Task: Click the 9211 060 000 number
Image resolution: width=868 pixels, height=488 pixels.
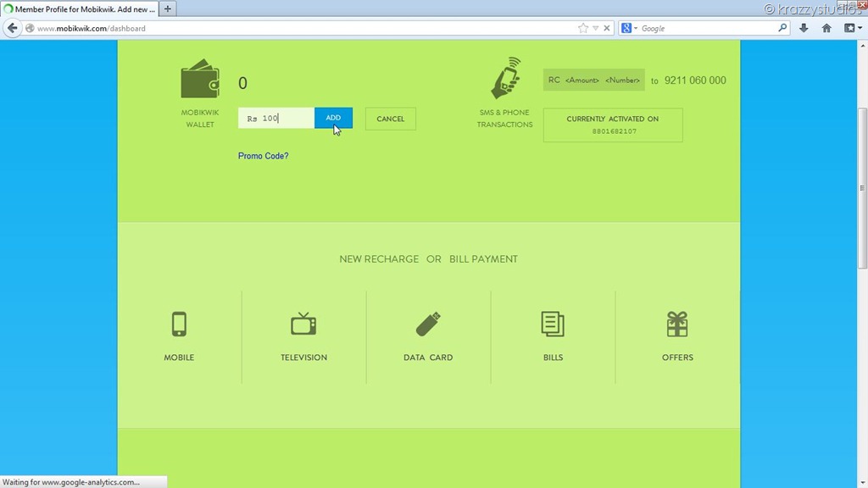Action: click(695, 80)
